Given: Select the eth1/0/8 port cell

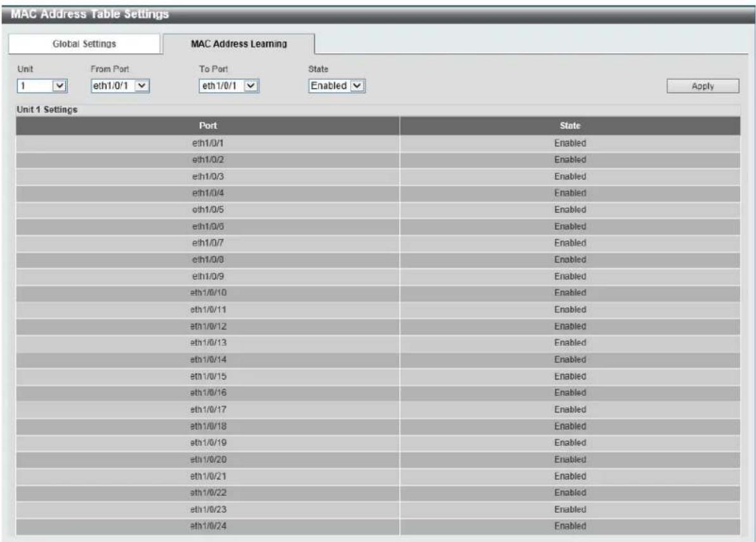Looking at the screenshot, I should 208,260.
